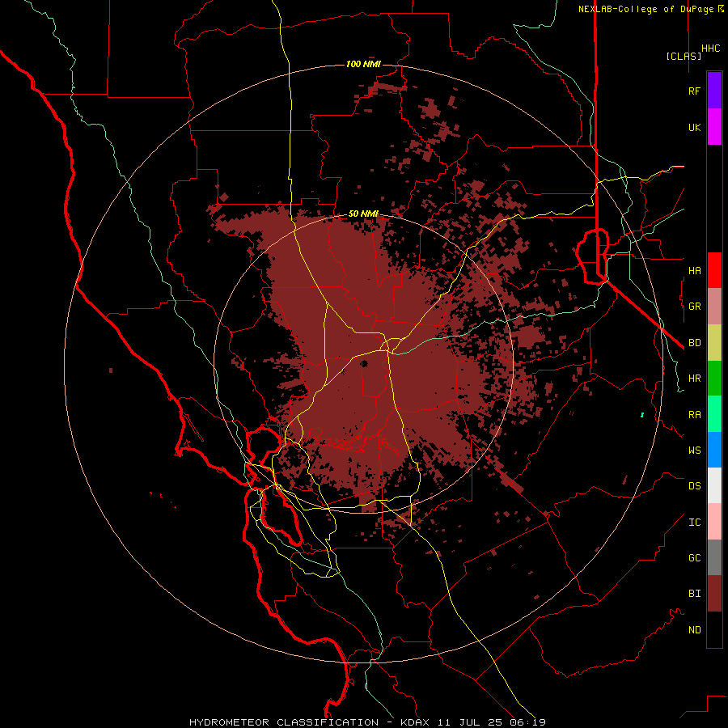Click the "IC" legend label
This screenshot has height=728, width=728.
(x=694, y=523)
